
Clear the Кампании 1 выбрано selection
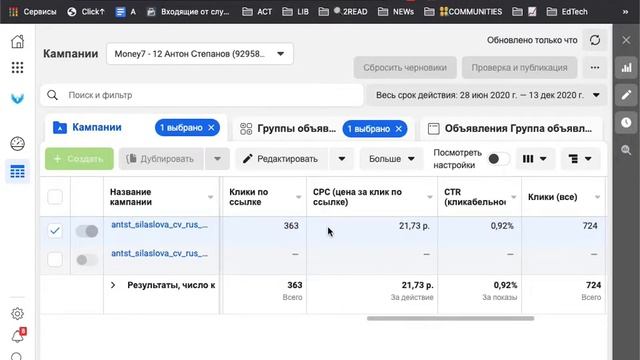(211, 128)
